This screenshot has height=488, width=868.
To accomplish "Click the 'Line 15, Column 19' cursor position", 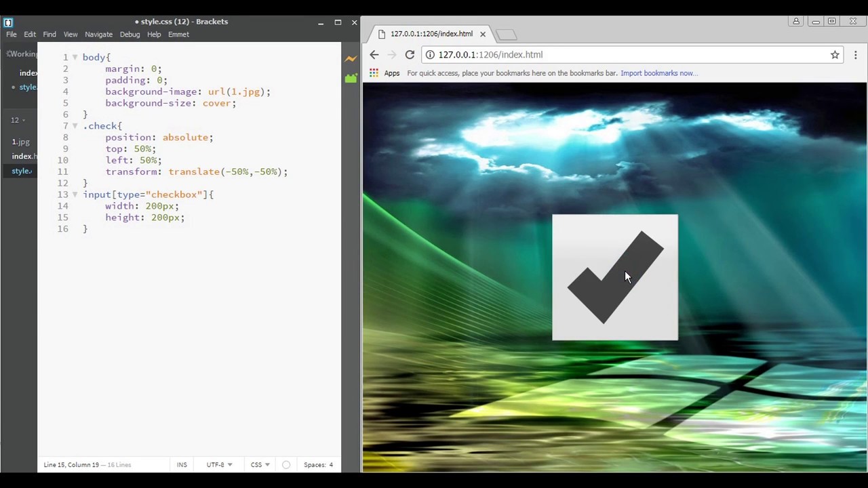I will (x=71, y=465).
